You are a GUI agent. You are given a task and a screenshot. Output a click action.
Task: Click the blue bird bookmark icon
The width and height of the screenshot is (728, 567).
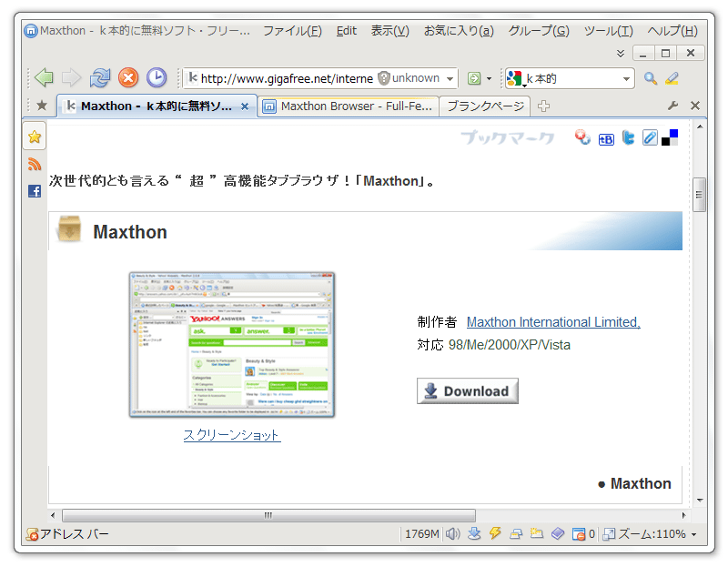[628, 138]
